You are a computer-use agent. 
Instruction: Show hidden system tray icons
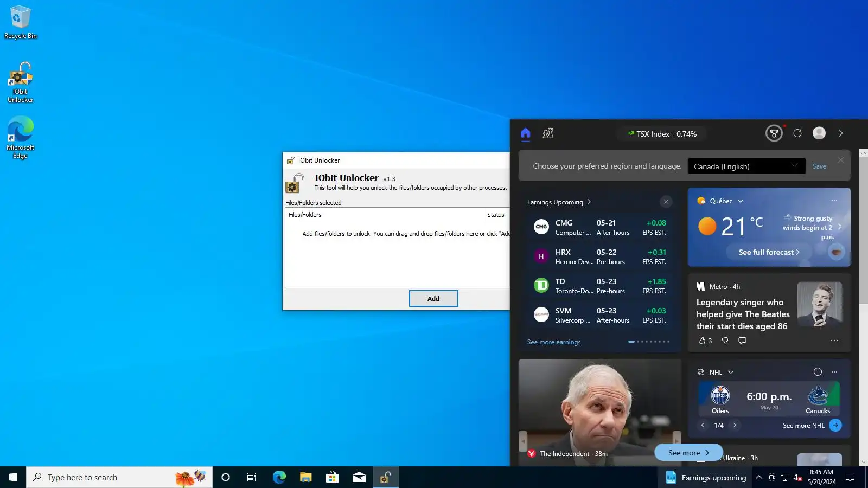759,477
